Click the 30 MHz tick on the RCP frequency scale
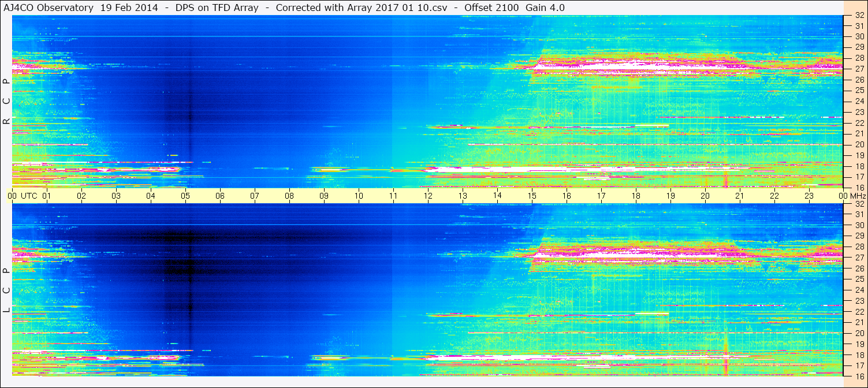This screenshot has height=388, width=868. [859, 36]
